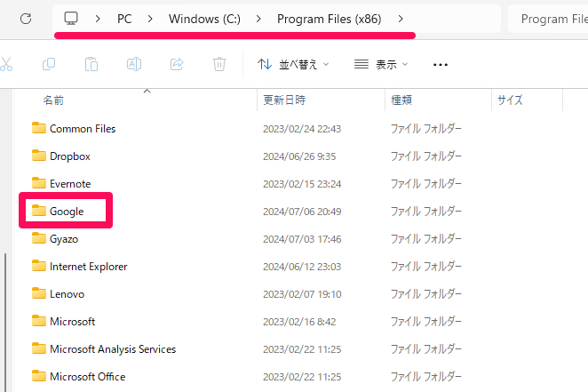
Task: Click the Share icon in toolbar
Action: tap(177, 64)
